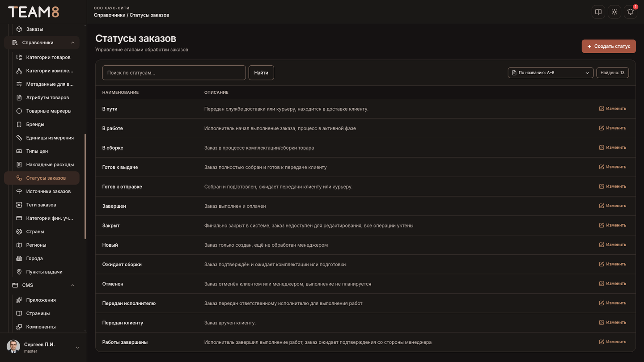Click the Передан клиенту status name
This screenshot has width=644, height=362.
[x=123, y=323]
